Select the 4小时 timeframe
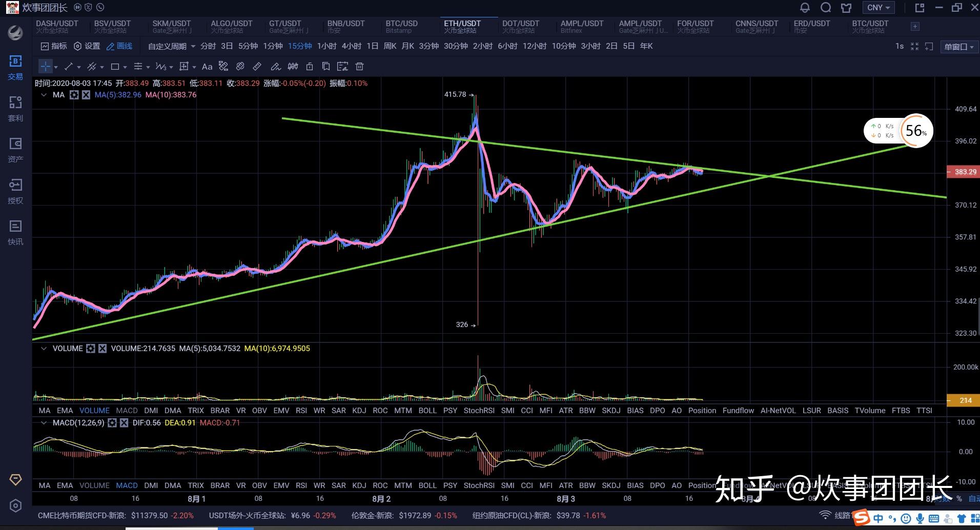The width and height of the screenshot is (980, 530). (352, 46)
